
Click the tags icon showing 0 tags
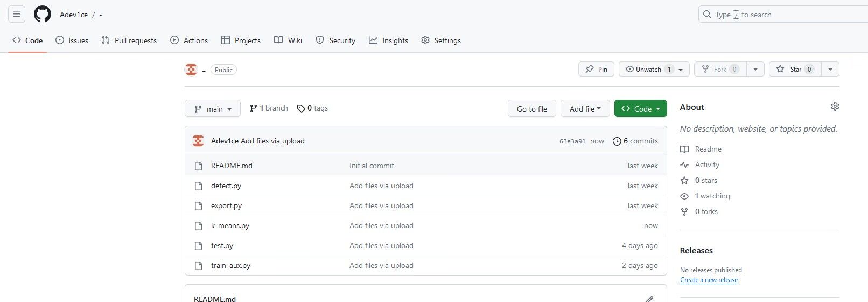(x=301, y=108)
